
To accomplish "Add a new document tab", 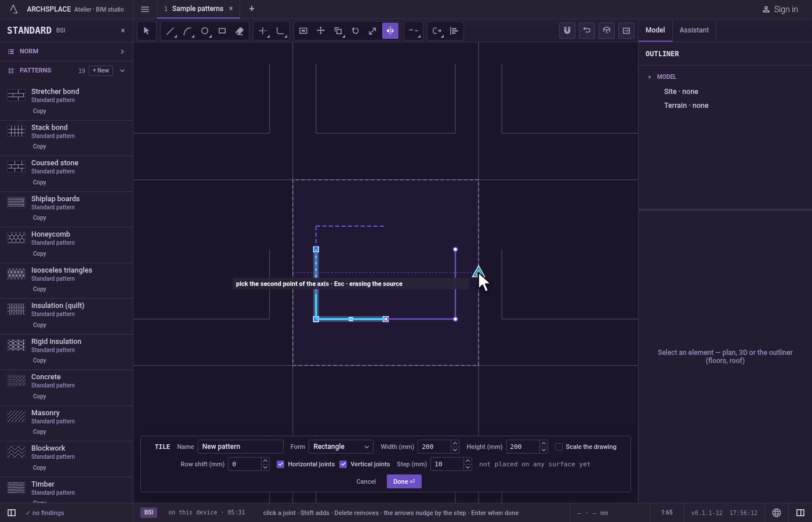I will [252, 9].
